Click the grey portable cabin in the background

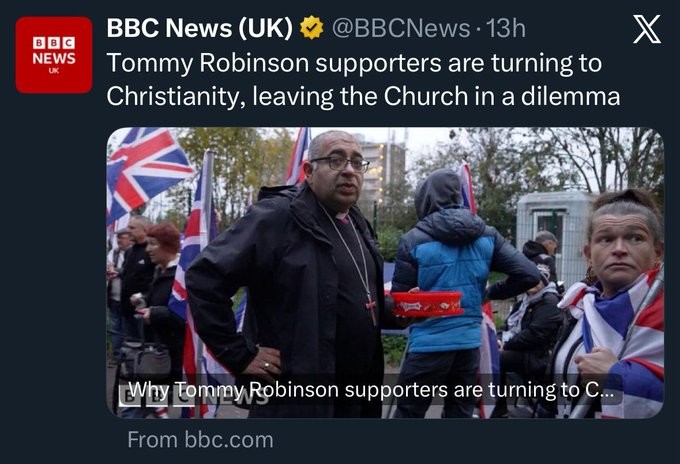pyautogui.click(x=557, y=235)
